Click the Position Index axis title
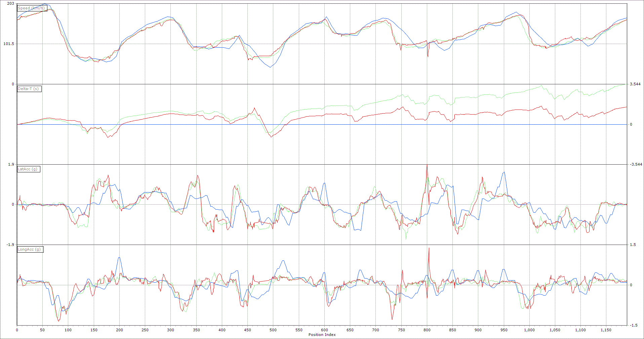This screenshot has height=339, width=644. tap(322, 335)
